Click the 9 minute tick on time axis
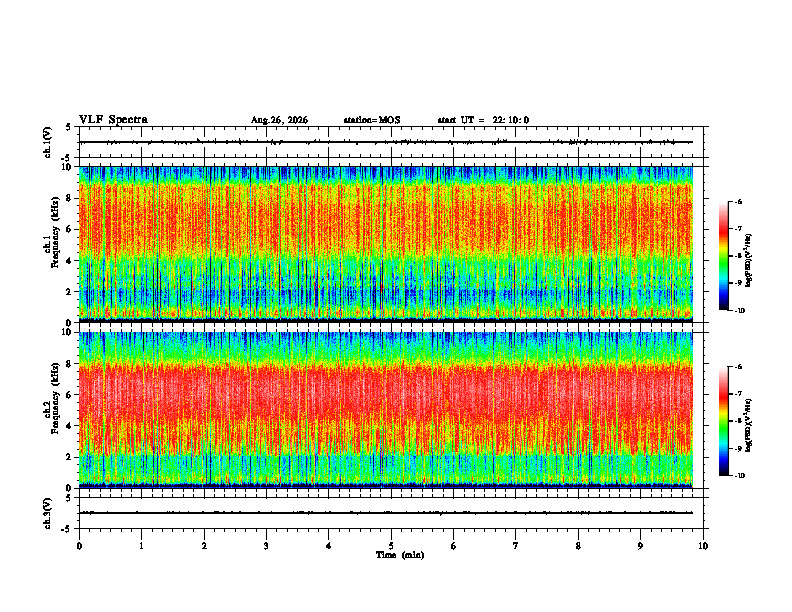This screenshot has width=792, height=612. click(x=640, y=546)
